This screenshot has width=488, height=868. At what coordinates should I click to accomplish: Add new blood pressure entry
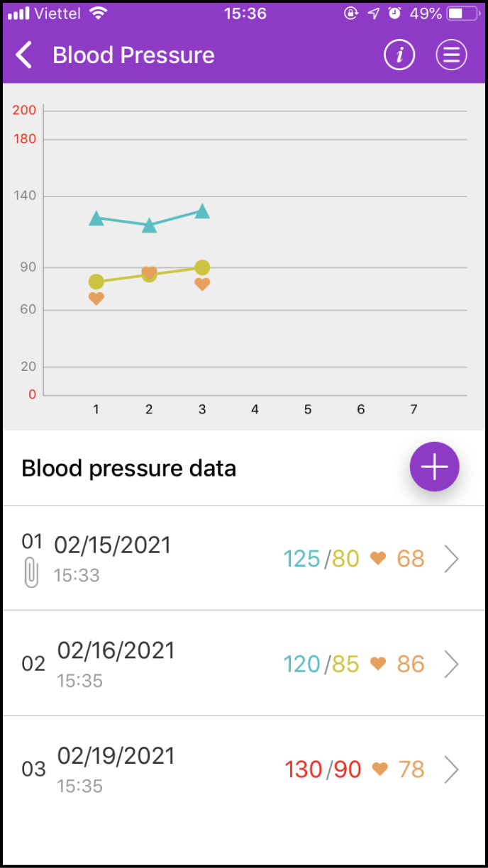point(434,467)
